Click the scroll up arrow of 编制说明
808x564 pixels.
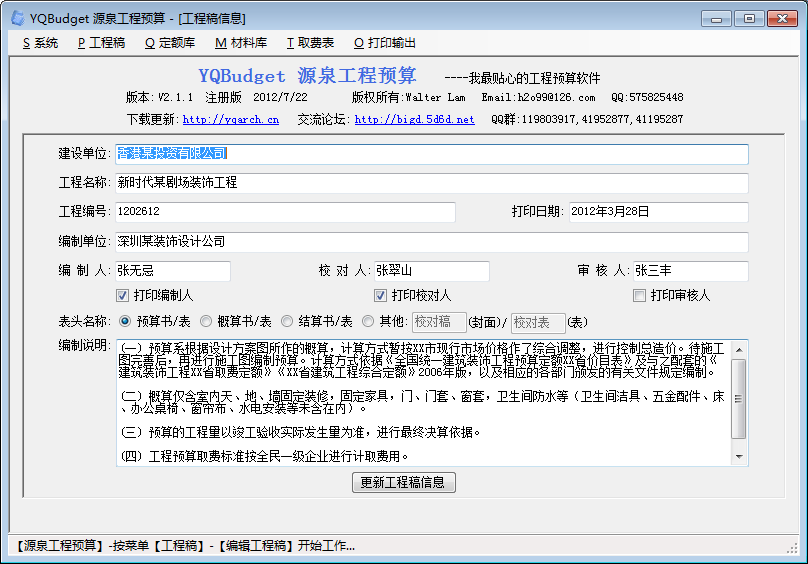[x=739, y=350]
